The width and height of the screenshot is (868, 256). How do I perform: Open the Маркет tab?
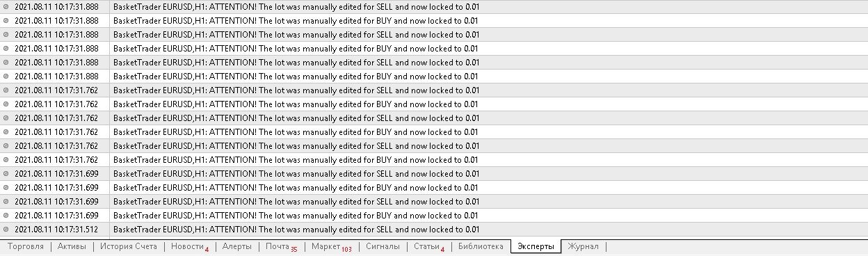click(x=331, y=246)
